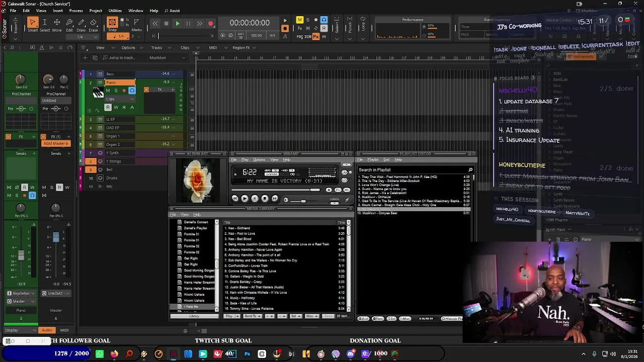Viewport: 644px width, 362px height.
Task: Toggle Write automation on Piano track
Action: click(116, 107)
